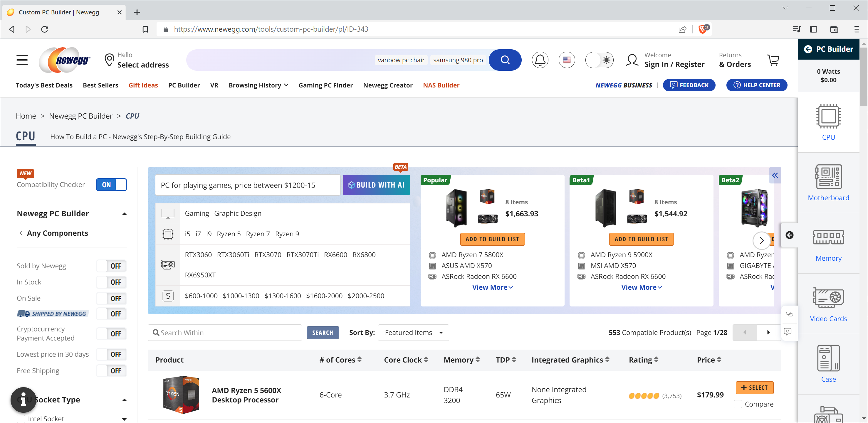The width and height of the screenshot is (868, 423).
Task: Add the Popular $1,663.93 build to list
Action: (492, 239)
